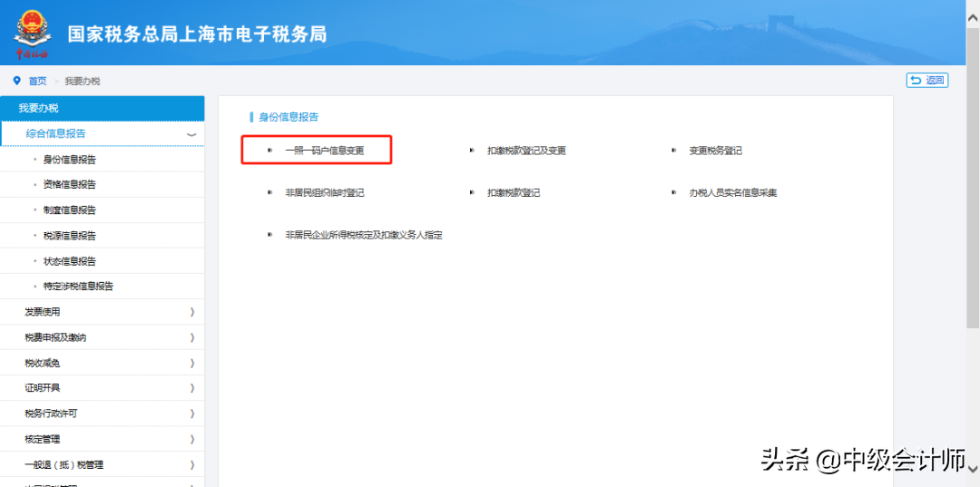
Task: Click chevron beside 发票使用
Action: (x=192, y=312)
